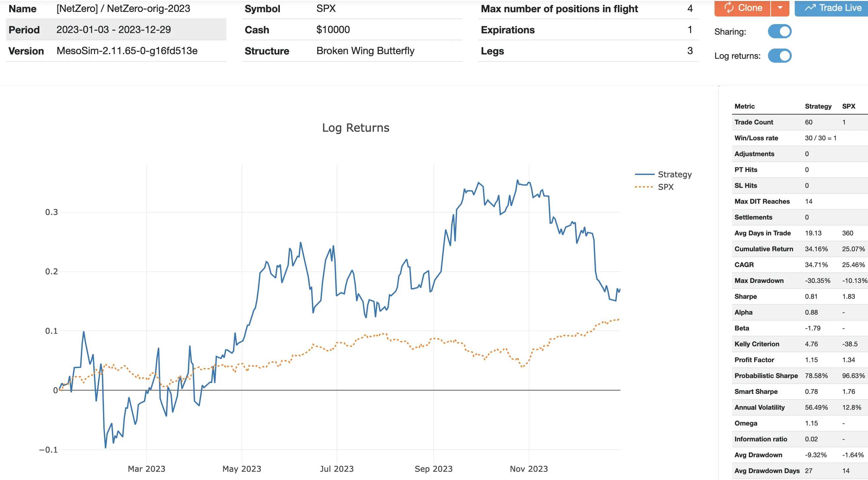Screen dimensions: 868x480
Task: Click the blue Strategy line swatch in legend
Action: [644, 174]
